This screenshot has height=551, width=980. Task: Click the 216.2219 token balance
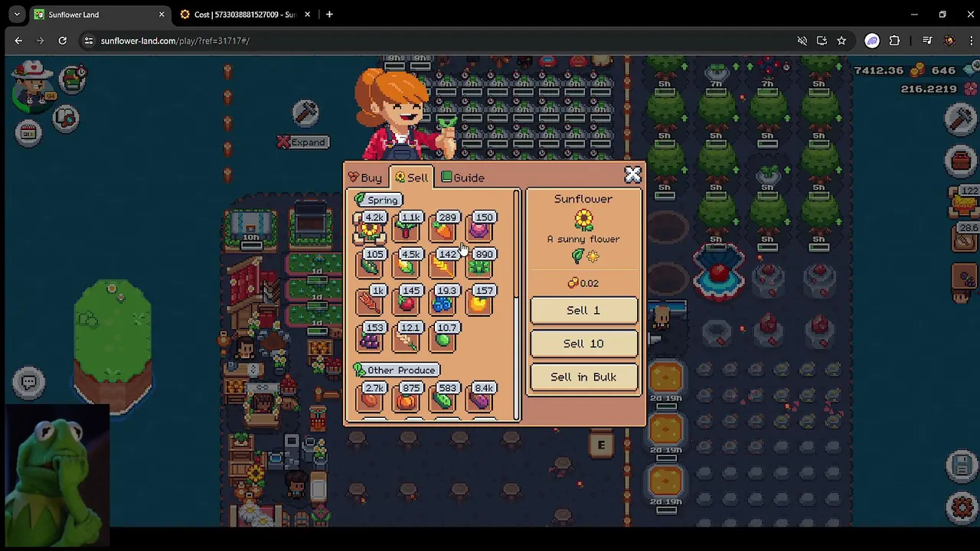[x=929, y=89]
